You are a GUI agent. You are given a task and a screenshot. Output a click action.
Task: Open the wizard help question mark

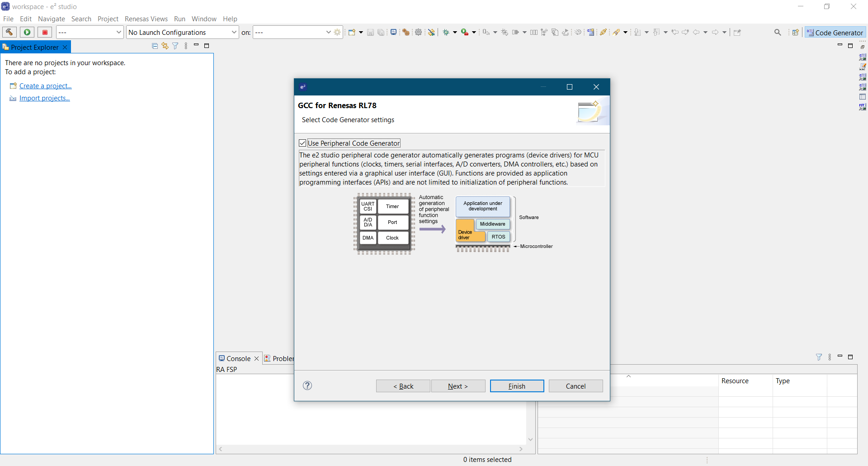coord(307,385)
